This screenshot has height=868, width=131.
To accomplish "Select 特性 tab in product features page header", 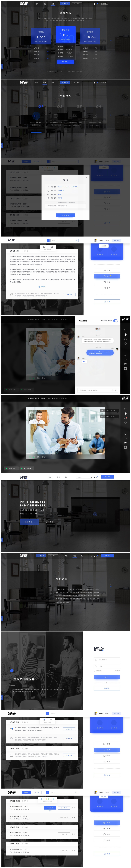I will coord(45,83).
